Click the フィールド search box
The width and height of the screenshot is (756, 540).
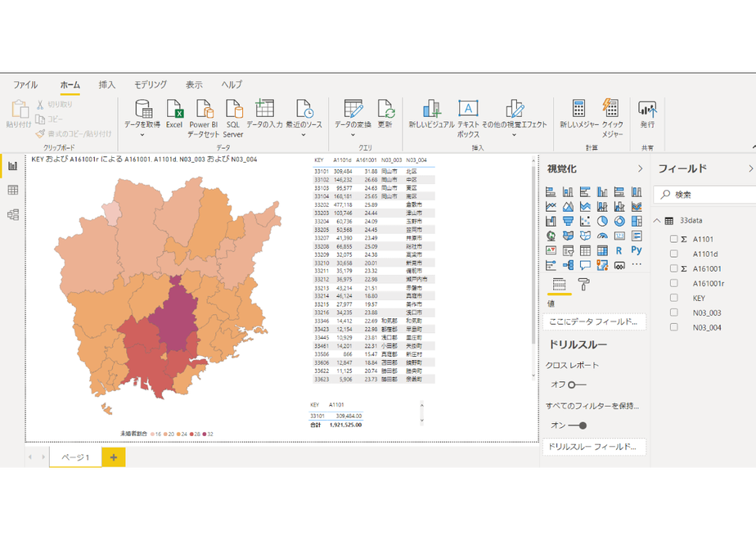[x=704, y=194]
